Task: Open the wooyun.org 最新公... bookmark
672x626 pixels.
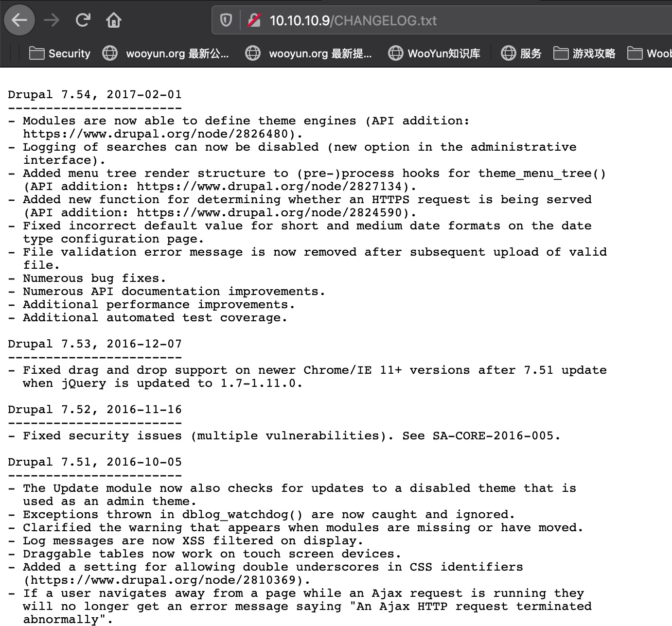Action: point(166,53)
